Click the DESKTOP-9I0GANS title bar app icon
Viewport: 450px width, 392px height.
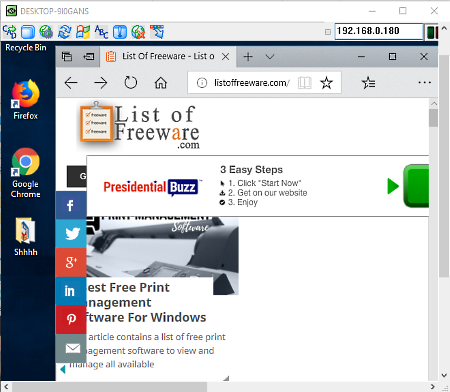(11, 11)
